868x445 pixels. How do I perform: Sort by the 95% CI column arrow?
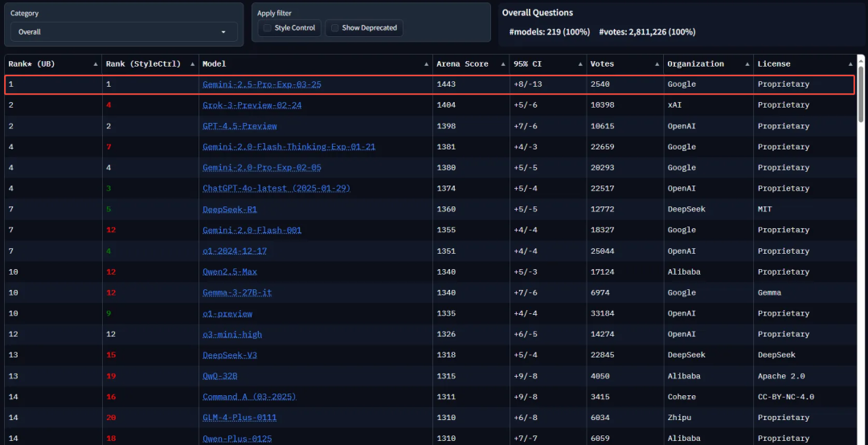(x=580, y=64)
